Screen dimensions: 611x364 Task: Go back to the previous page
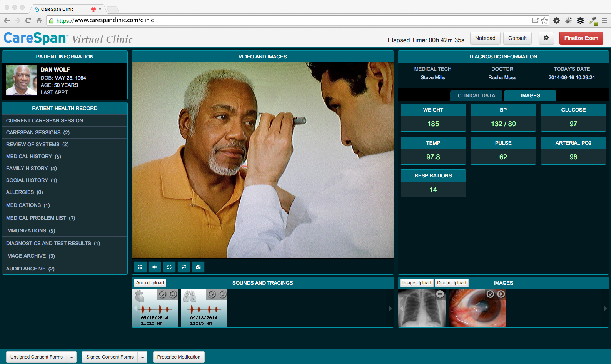click(7, 20)
